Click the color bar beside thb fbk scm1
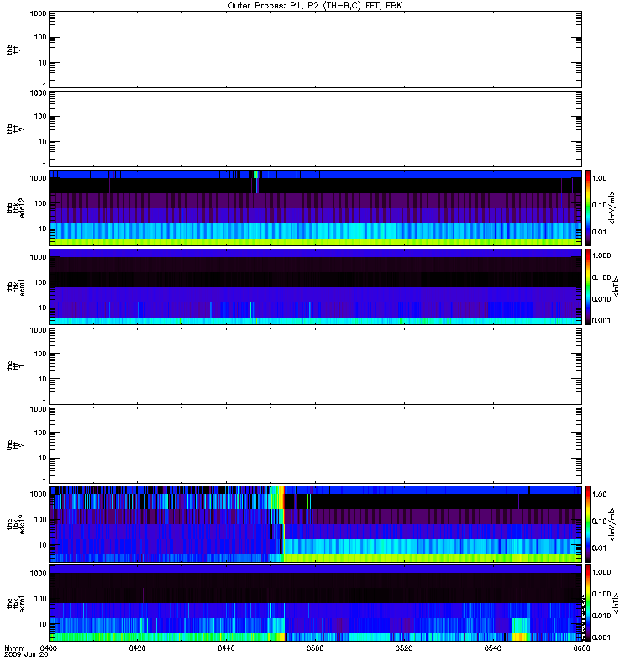The width and height of the screenshot is (630, 672). click(588, 286)
